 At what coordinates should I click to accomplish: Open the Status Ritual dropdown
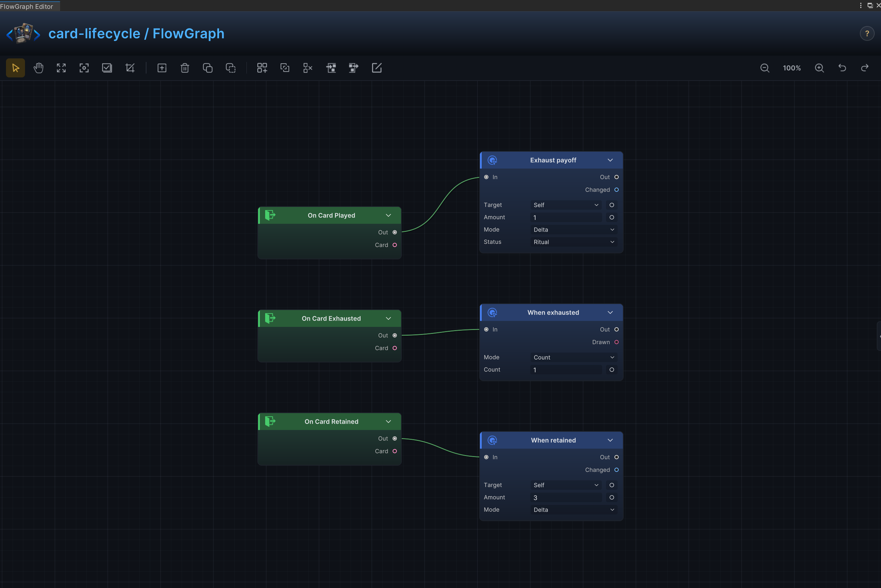pyautogui.click(x=574, y=242)
